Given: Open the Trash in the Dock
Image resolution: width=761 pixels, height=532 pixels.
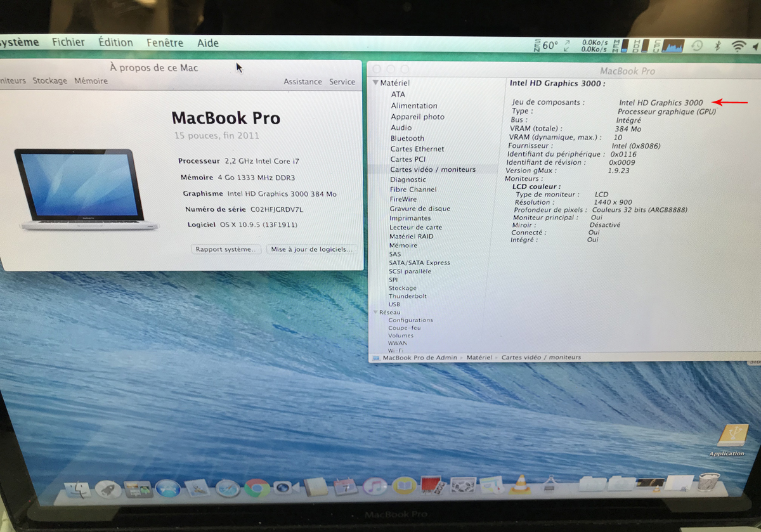Looking at the screenshot, I should click(708, 483).
